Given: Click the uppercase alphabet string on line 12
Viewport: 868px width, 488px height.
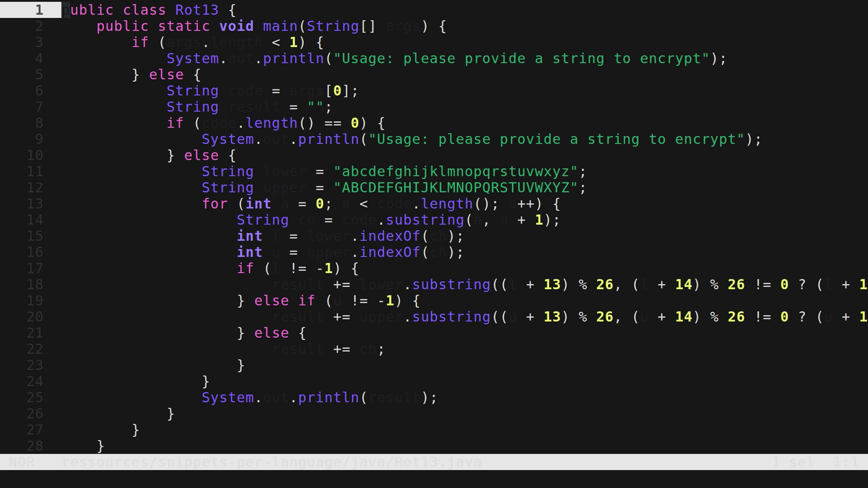Looking at the screenshot, I should click(456, 188).
